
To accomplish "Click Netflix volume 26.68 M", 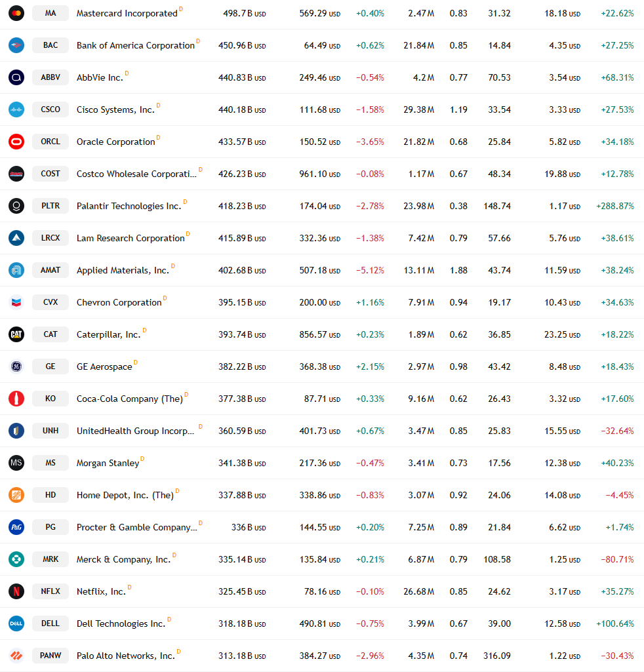I will [x=418, y=592].
